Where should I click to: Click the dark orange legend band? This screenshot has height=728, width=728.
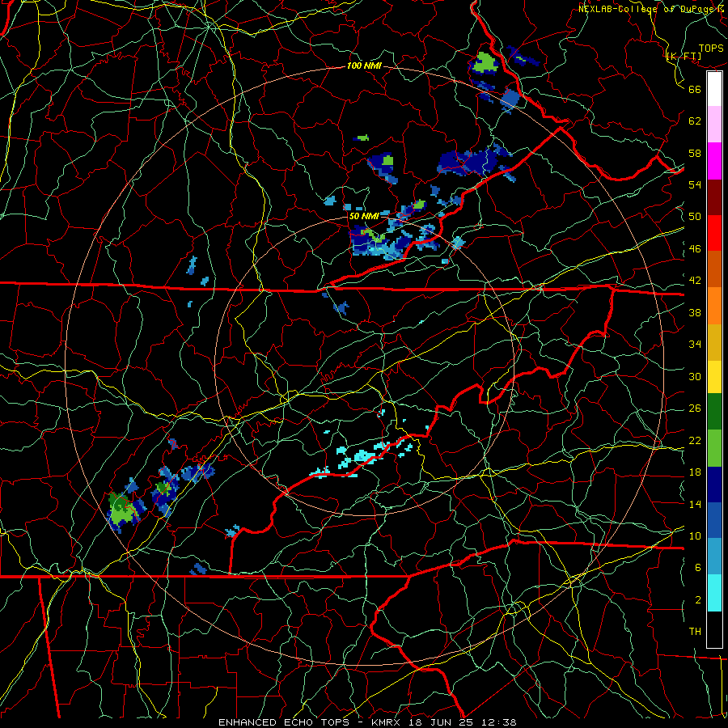714,269
